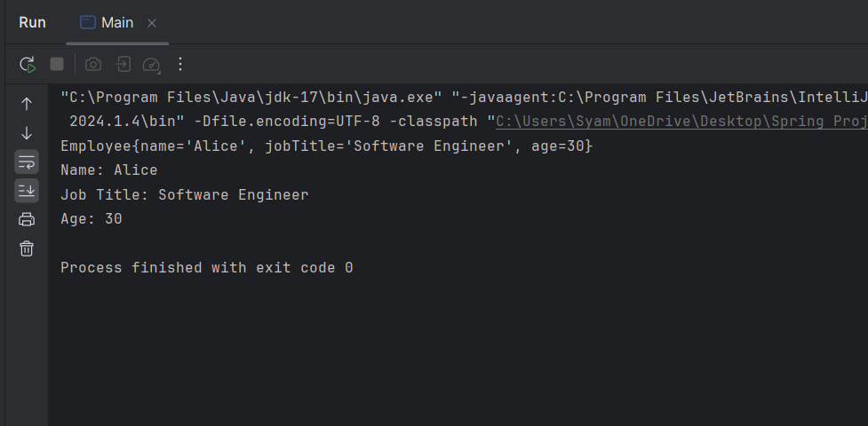
Task: Select the Main run tab
Action: click(107, 22)
